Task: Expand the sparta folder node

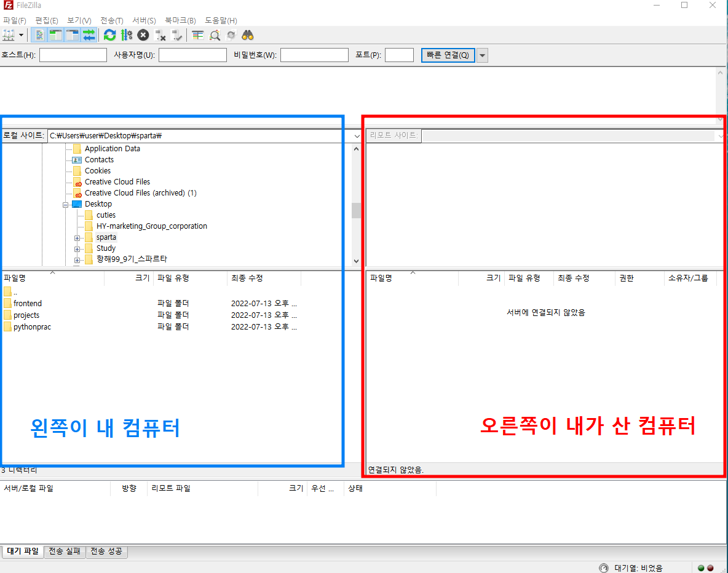Action: pos(77,238)
